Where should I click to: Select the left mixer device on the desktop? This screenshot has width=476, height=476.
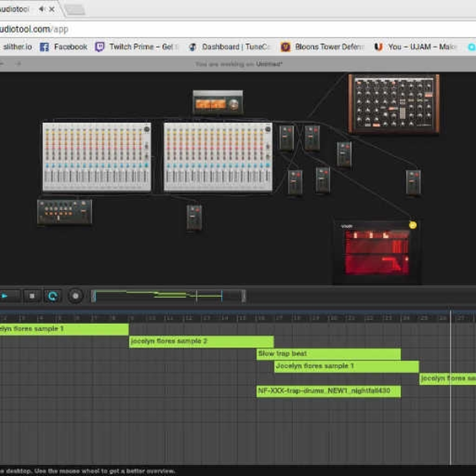point(97,157)
